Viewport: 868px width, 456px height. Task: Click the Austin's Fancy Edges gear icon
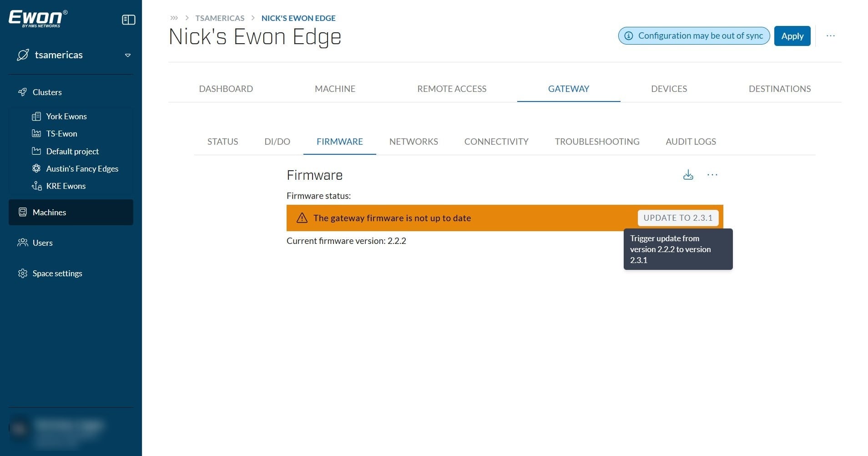36,168
